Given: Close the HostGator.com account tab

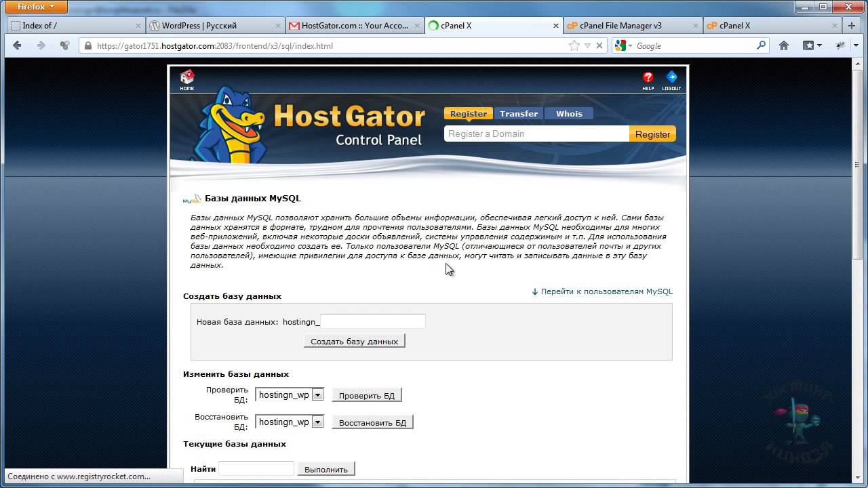Looking at the screenshot, I should click(416, 26).
